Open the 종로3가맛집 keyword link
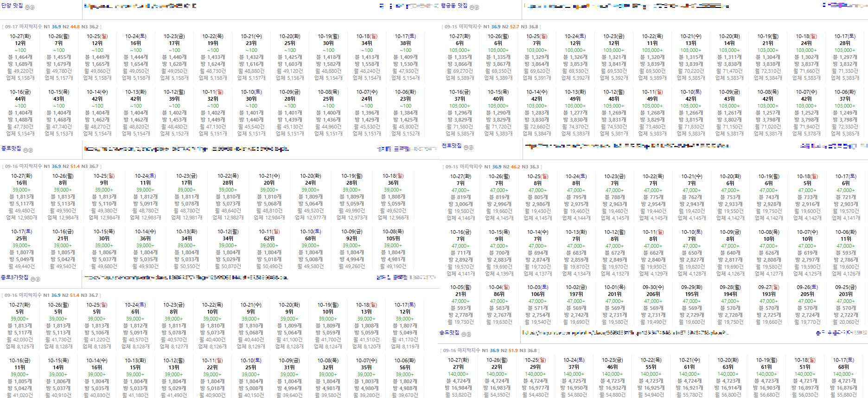 point(14,277)
